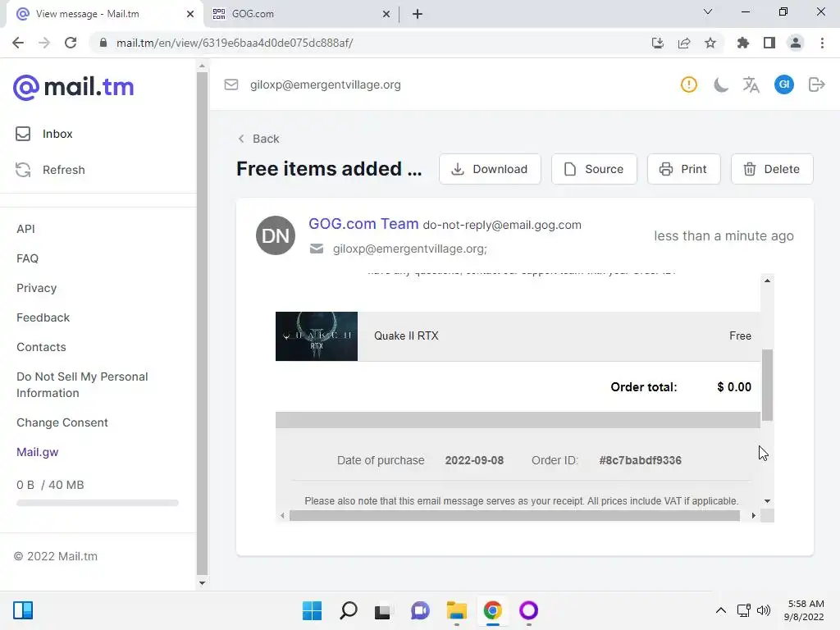The height and width of the screenshot is (630, 840).
Task: View the message Source
Action: (594, 169)
